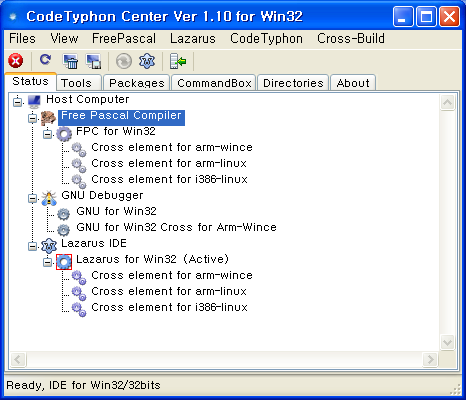Click the GNU Debugger bug icon
Viewport: 466px width, 400px height.
coord(49,198)
